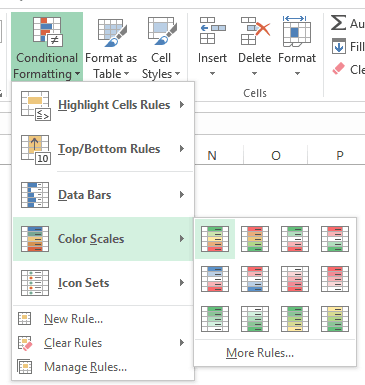
Task: Apply Green-White-Red color scale
Action: pos(295,239)
